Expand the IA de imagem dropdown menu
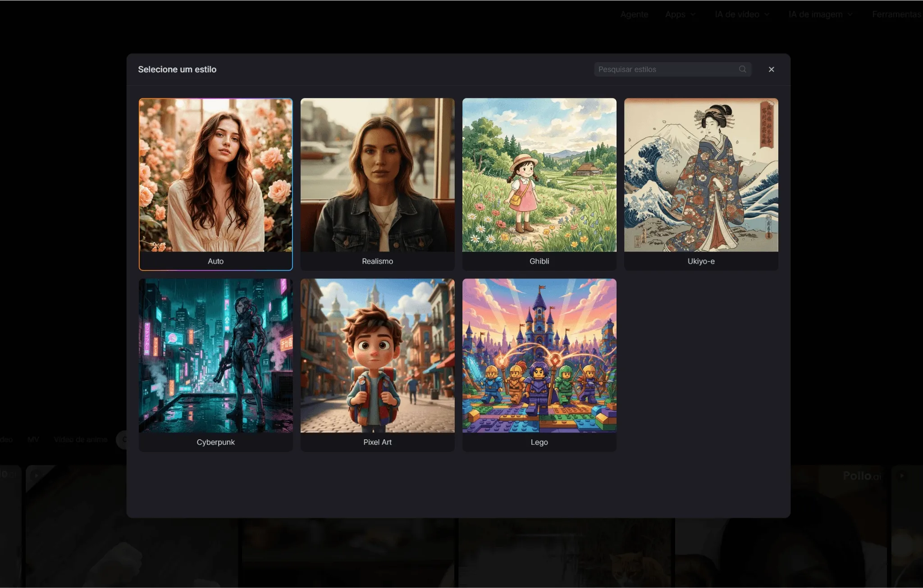Viewport: 923px width, 588px height. click(820, 14)
